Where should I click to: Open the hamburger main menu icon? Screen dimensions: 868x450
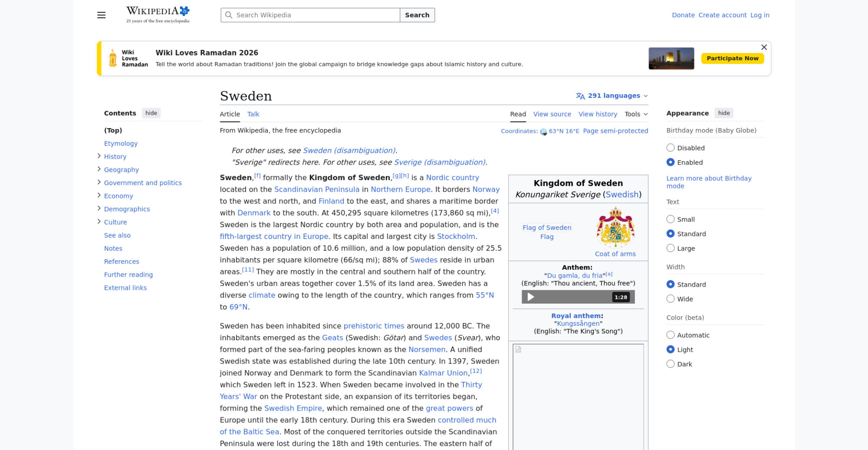pos(101,15)
